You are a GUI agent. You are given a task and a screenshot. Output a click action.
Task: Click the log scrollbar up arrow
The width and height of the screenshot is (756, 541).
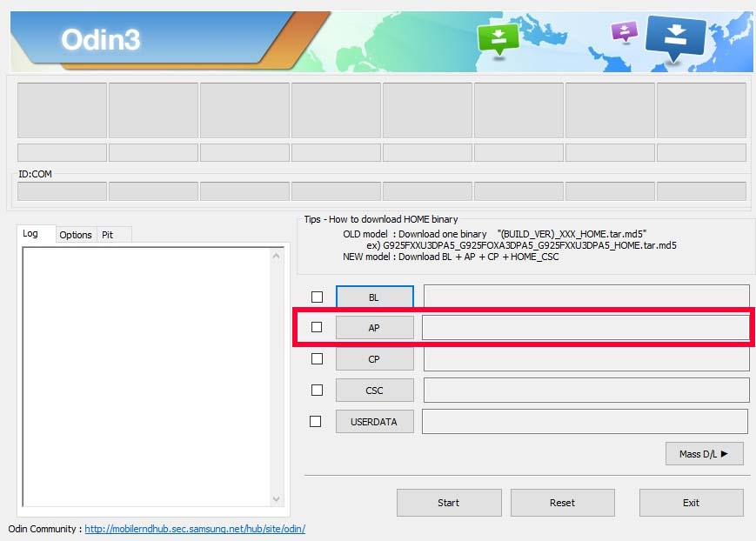[277, 256]
